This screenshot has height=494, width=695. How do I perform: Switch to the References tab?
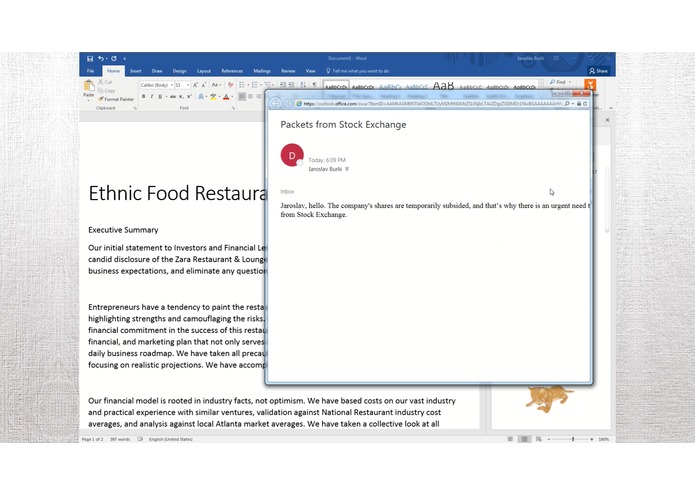pos(232,71)
